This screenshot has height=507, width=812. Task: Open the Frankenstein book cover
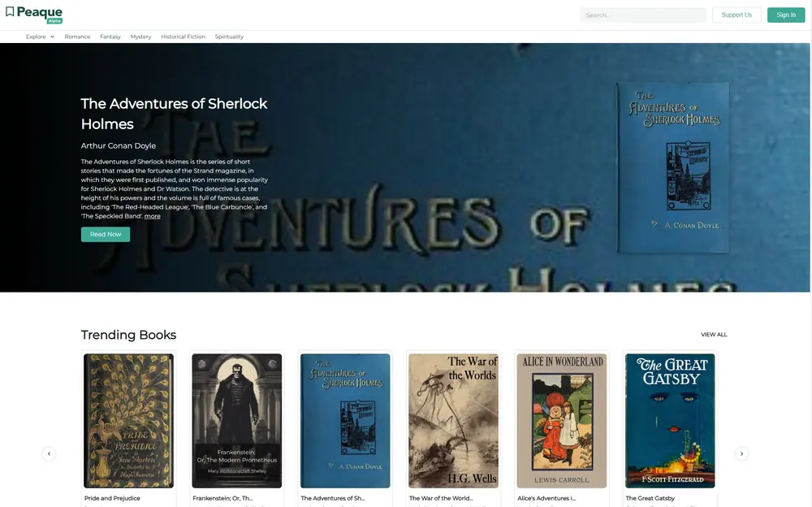[x=236, y=421]
